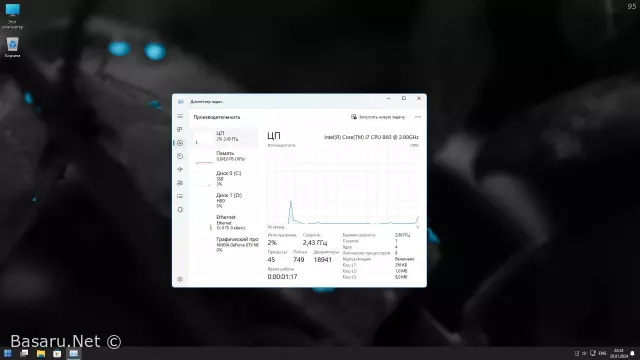
Task: Close the Task Manager window
Action: 419,98
